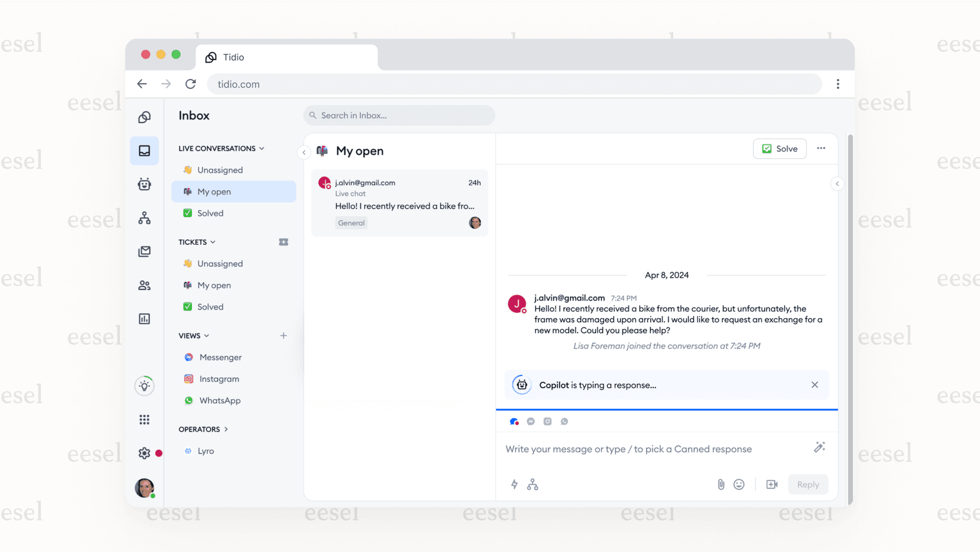Viewport: 980px width, 552px height.
Task: Open the Analytics panel icon
Action: pyautogui.click(x=144, y=319)
